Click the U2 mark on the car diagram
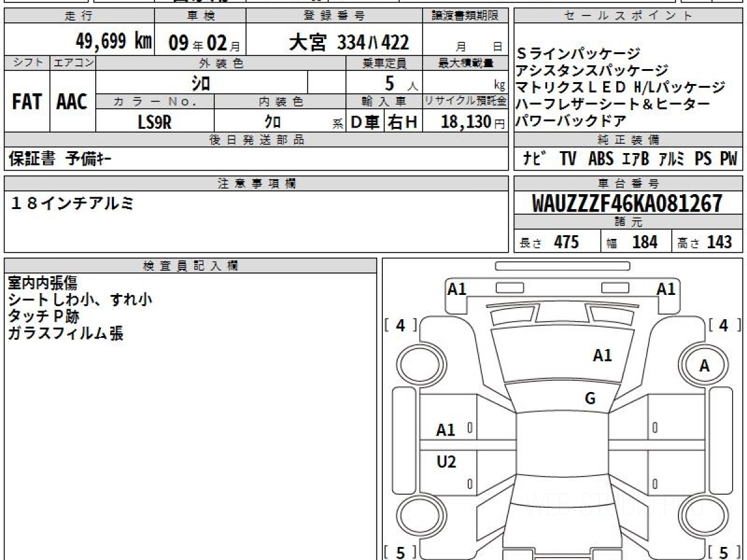This screenshot has height=560, width=747. click(446, 462)
